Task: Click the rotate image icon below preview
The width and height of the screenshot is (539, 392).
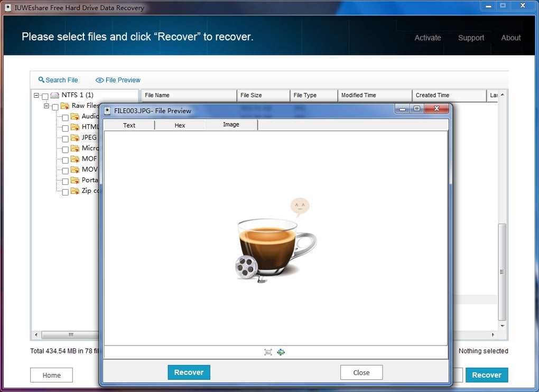Action: (x=281, y=352)
